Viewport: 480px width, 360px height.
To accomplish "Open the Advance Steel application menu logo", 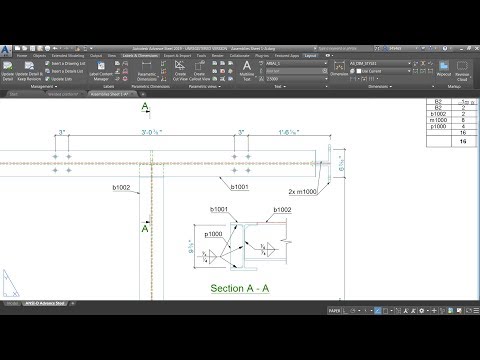I will point(5,50).
